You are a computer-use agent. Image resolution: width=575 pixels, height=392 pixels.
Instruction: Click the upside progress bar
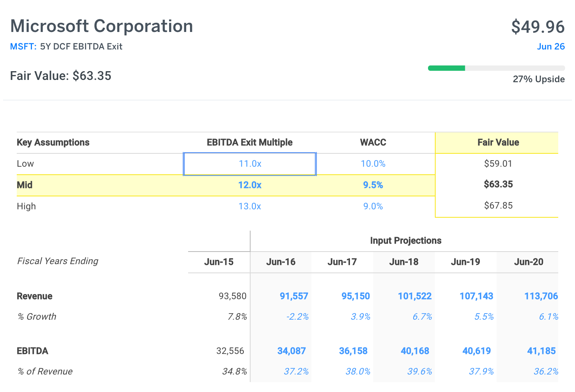pyautogui.click(x=497, y=68)
